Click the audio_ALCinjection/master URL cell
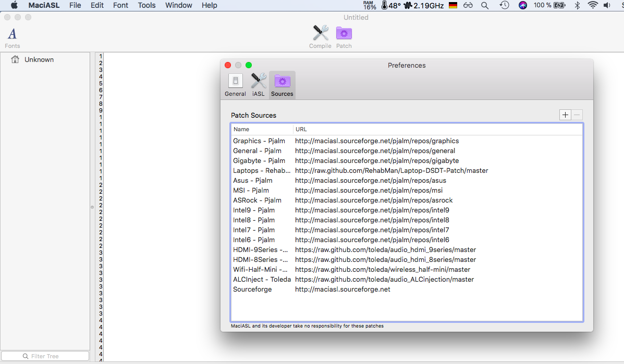This screenshot has width=624, height=364. [x=384, y=279]
